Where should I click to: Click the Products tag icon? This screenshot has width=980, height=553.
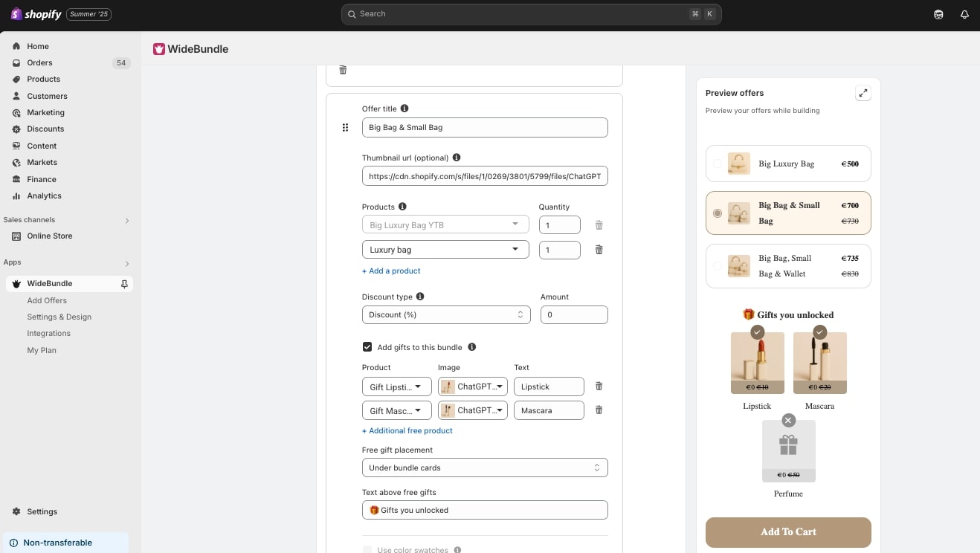(x=16, y=79)
